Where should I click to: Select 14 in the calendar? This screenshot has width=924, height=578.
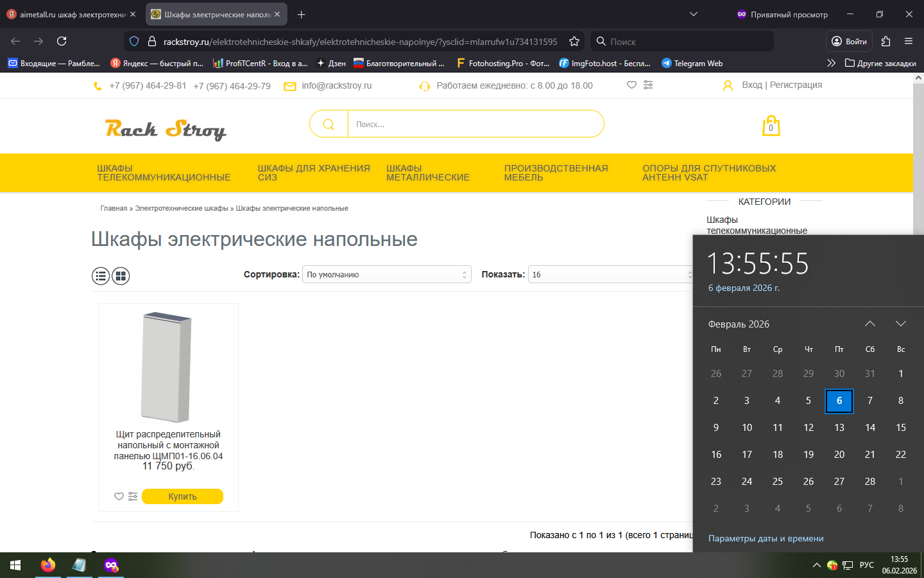pyautogui.click(x=870, y=428)
